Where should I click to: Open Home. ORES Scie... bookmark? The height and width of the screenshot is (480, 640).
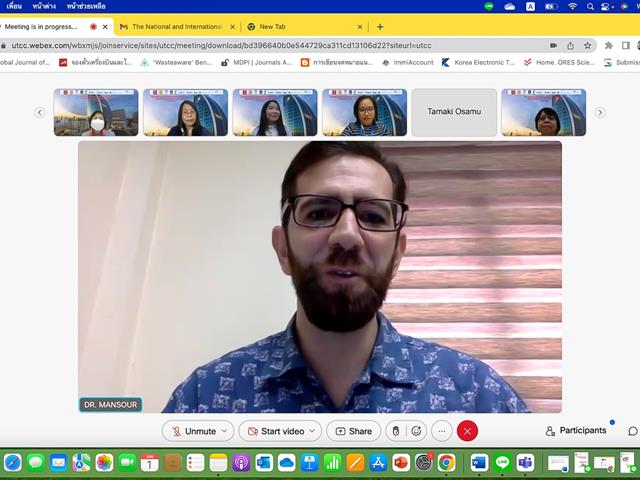559,62
